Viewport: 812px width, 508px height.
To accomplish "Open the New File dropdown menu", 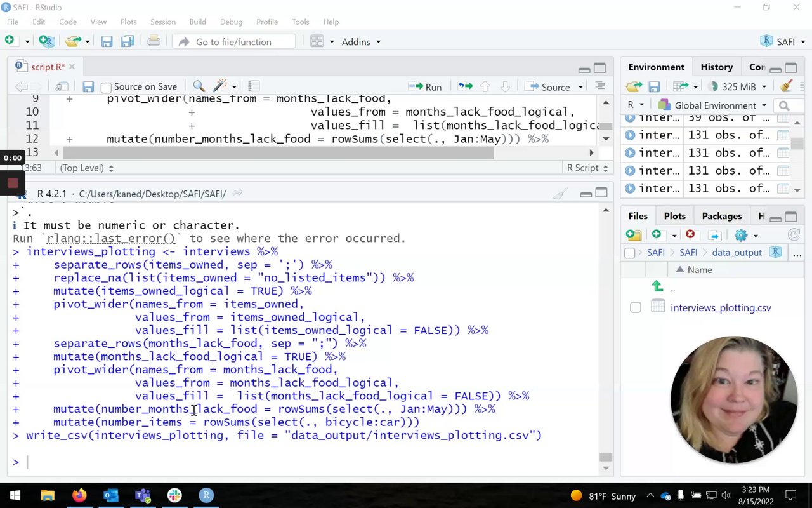I will [27, 42].
